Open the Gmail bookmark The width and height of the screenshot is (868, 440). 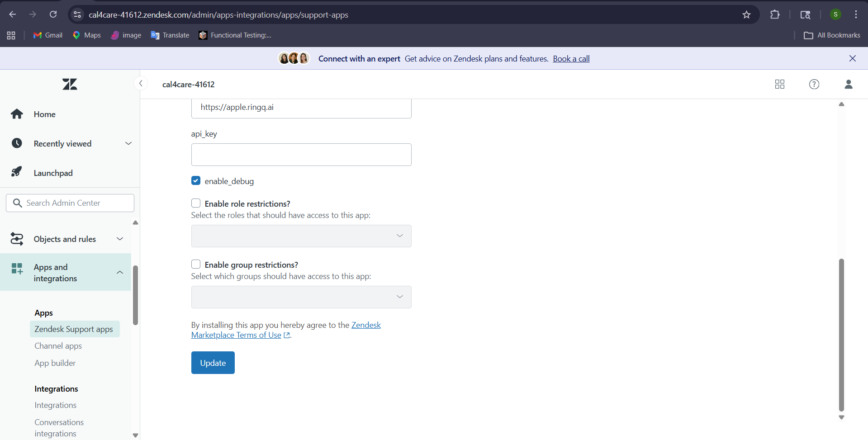(48, 35)
